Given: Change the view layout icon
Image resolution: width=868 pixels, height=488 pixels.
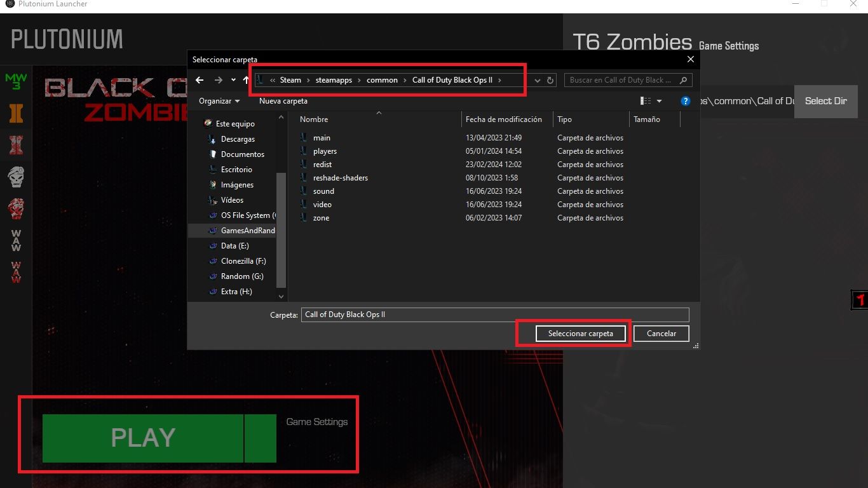Looking at the screenshot, I should click(x=646, y=101).
